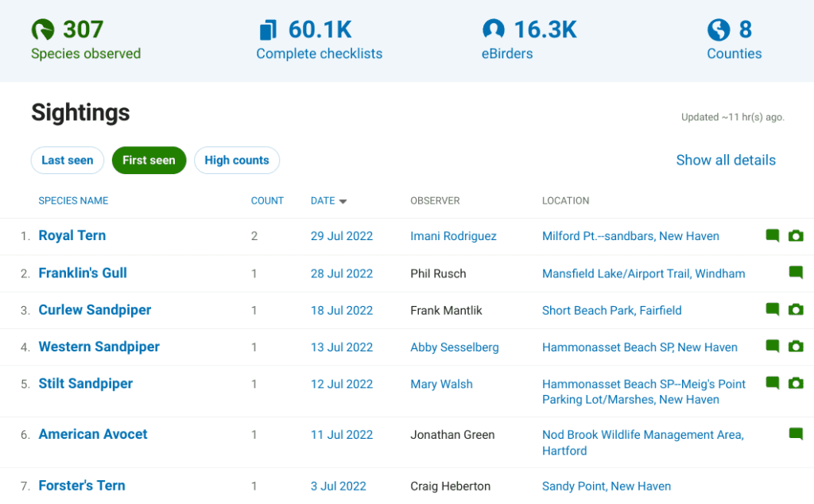Open the American Avocet species link
Viewport: 814px width, 504px height.
pyautogui.click(x=93, y=434)
